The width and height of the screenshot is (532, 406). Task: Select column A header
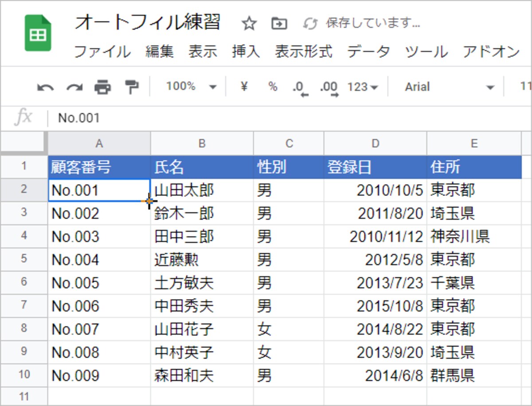[x=99, y=143]
